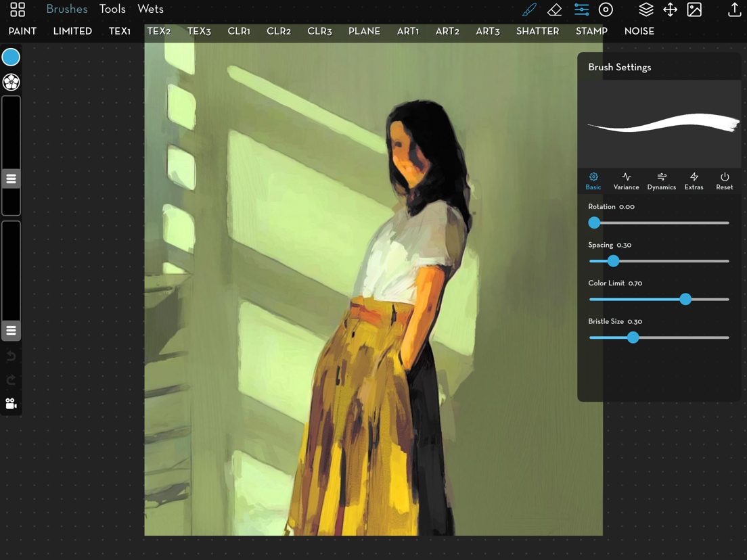Open the Wets menu

[x=150, y=9]
